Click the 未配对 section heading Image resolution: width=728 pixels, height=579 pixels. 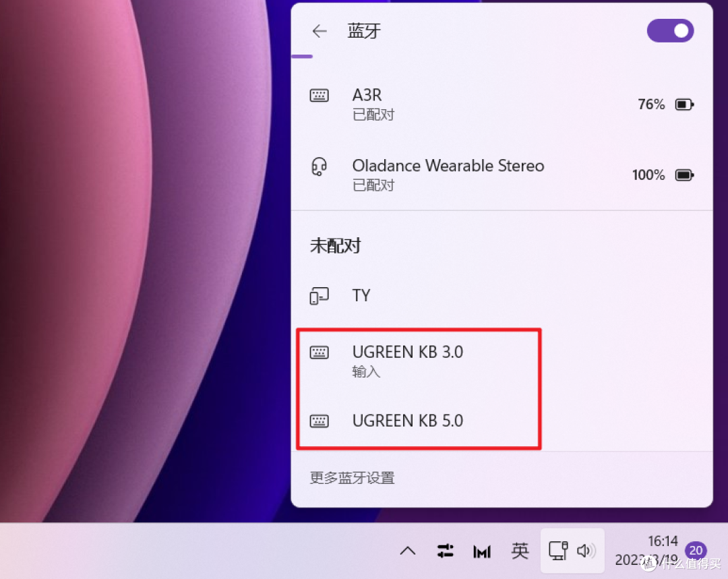[335, 245]
